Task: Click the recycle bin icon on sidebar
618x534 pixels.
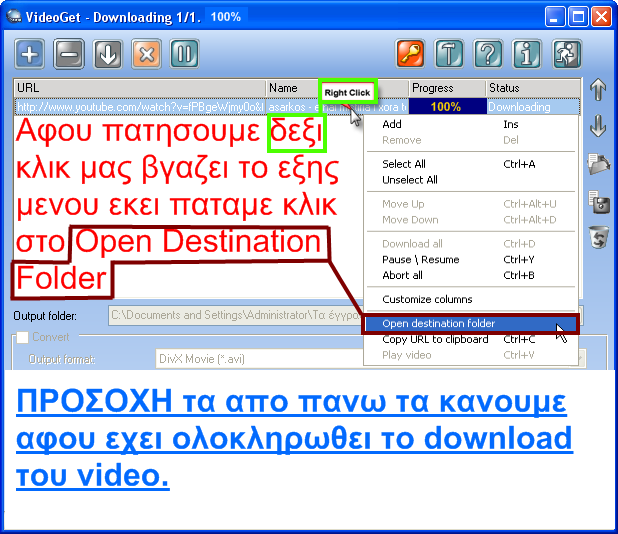Action: (x=599, y=237)
